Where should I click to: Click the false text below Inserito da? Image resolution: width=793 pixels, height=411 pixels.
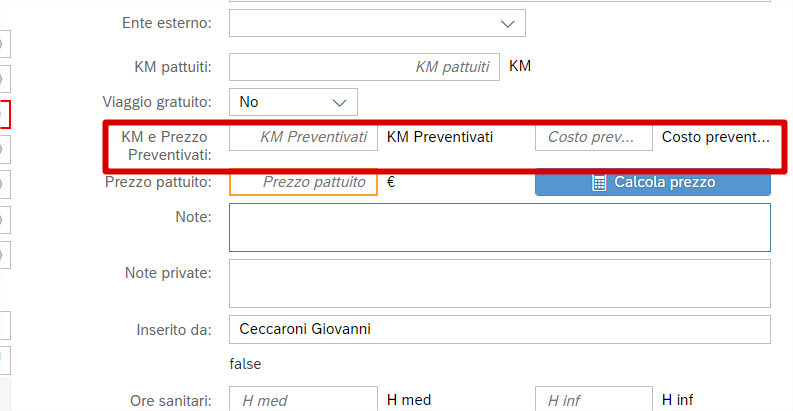pyautogui.click(x=245, y=364)
